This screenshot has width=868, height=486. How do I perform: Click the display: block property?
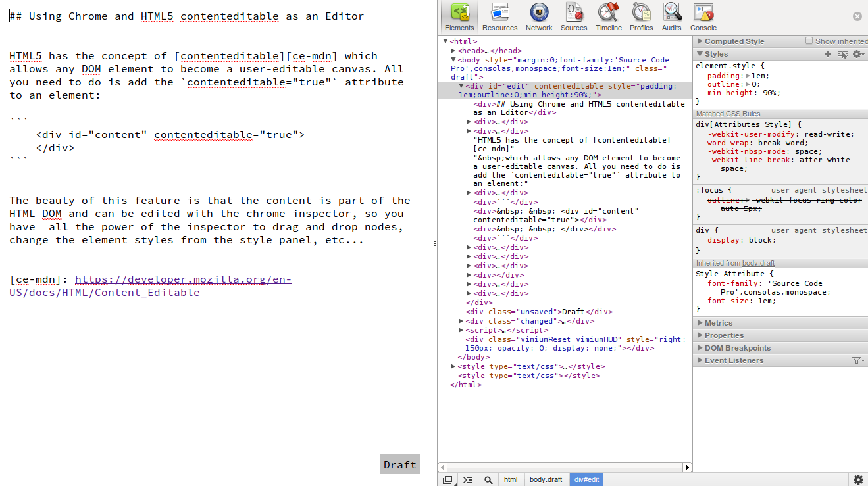click(742, 240)
